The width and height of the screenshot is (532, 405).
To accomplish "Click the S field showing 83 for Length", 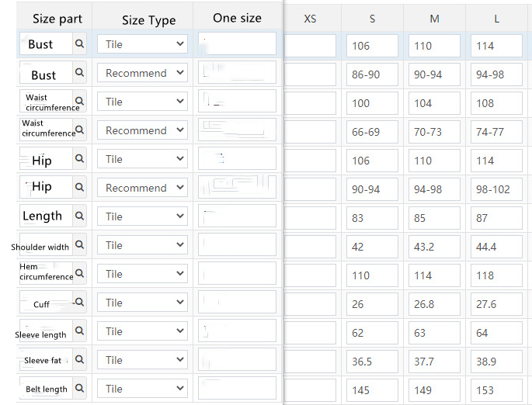I will 372,218.
